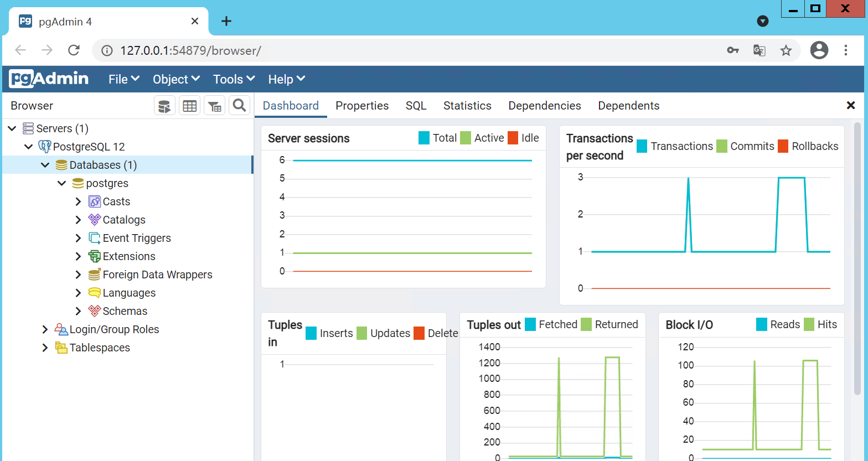Expand the Tablespaces node
Screen dimensions: 868x461
45,348
